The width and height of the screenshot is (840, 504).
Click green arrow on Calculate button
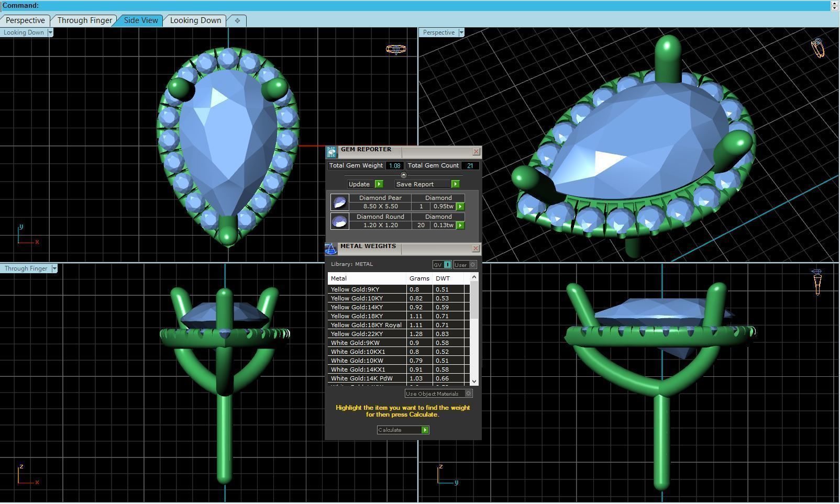pyautogui.click(x=425, y=430)
